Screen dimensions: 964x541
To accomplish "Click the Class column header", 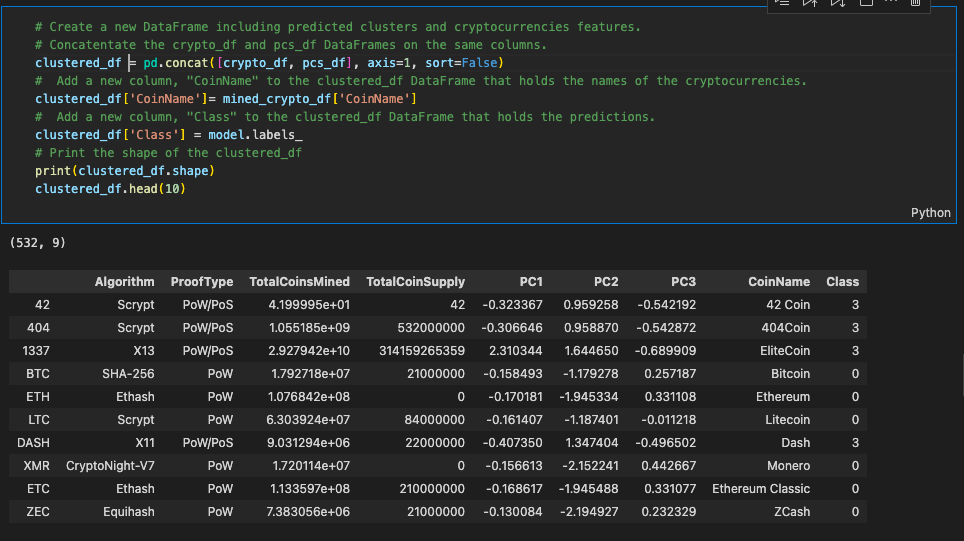I will (842, 282).
